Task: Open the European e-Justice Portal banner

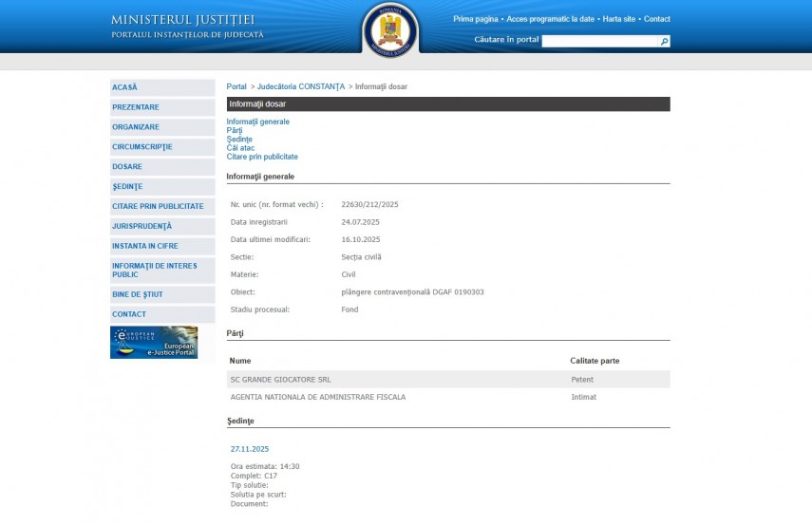Action: coord(154,343)
